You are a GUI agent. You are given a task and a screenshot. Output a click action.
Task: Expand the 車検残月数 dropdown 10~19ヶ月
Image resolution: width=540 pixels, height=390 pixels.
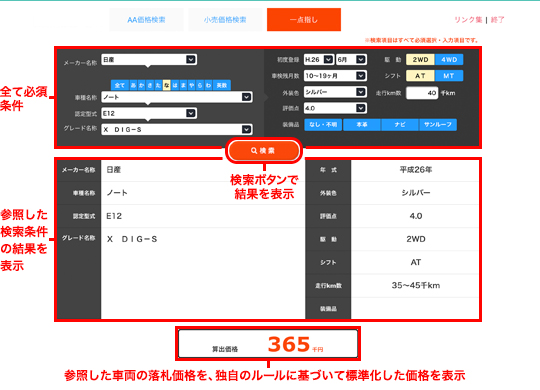pos(335,75)
